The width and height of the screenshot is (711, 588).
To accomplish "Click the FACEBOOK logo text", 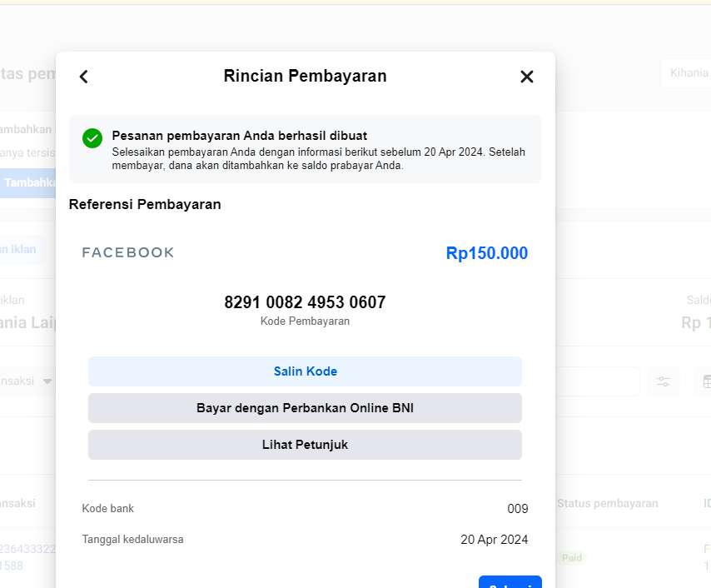I will click(x=128, y=252).
